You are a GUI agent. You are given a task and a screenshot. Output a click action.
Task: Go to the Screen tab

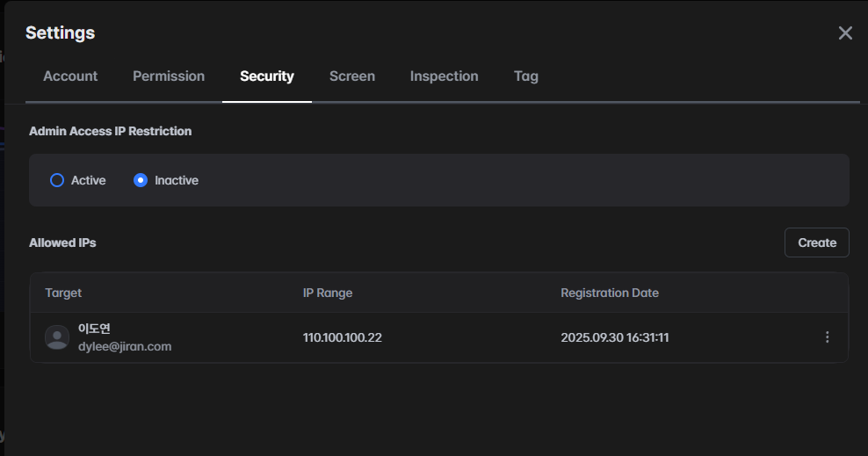(x=352, y=76)
